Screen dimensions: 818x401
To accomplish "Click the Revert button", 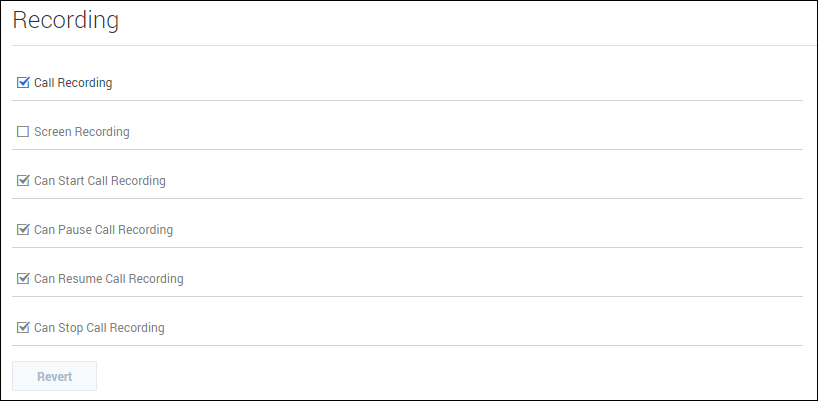I will click(54, 376).
